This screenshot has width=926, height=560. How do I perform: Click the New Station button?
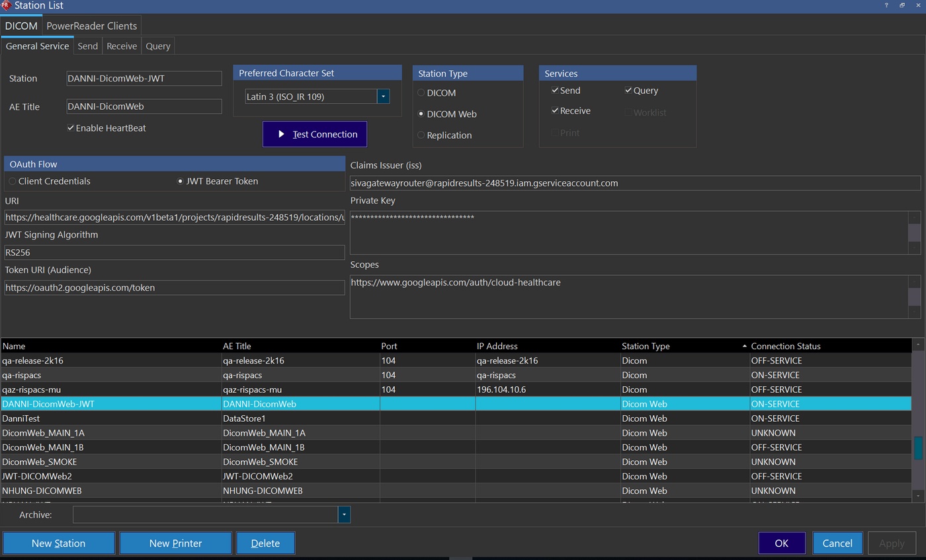pyautogui.click(x=58, y=543)
